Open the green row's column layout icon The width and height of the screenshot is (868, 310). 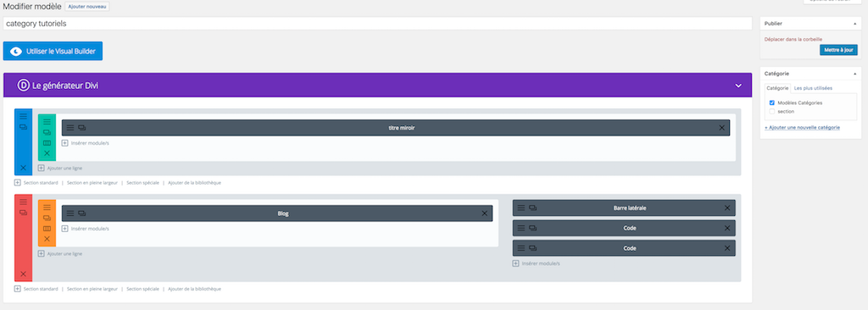pos(47,143)
